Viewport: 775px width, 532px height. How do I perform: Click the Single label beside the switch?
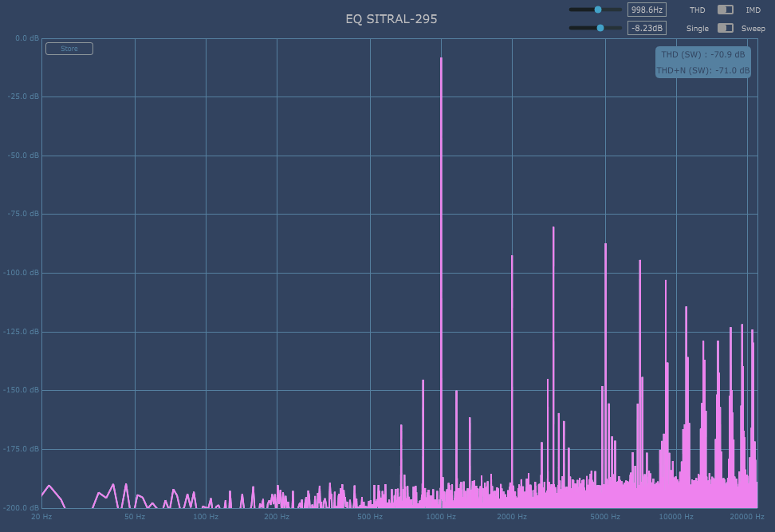(697, 29)
